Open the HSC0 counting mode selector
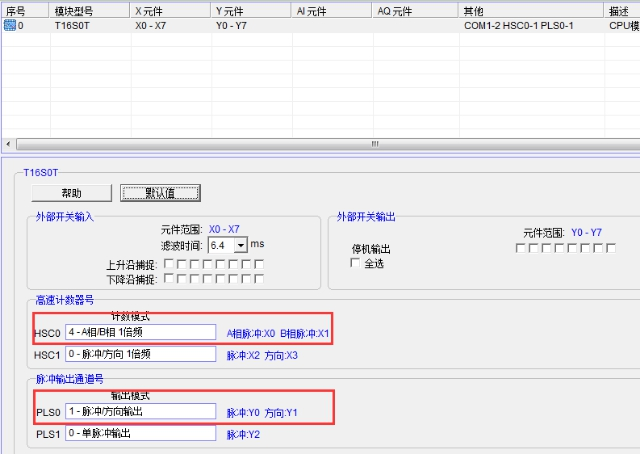Viewport: 640px width, 454px height. (x=140, y=332)
